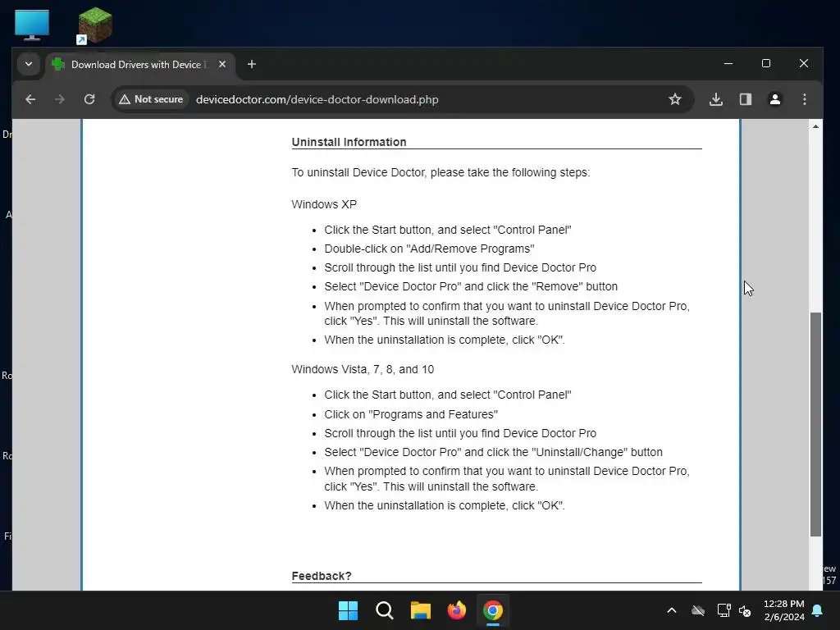The width and height of the screenshot is (840, 630).
Task: Reload the Device Doctor page
Action: [89, 99]
